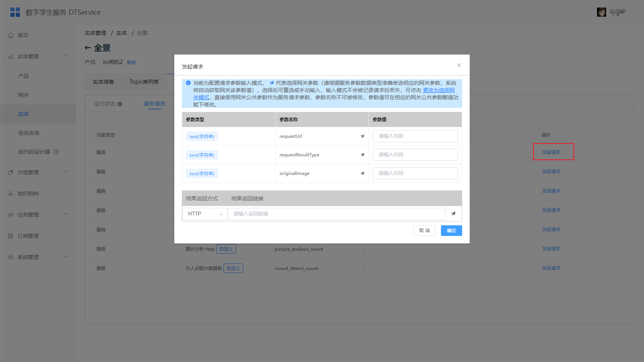The height and width of the screenshot is (362, 644).
Task: Click the 取消 cancel button
Action: click(x=424, y=231)
